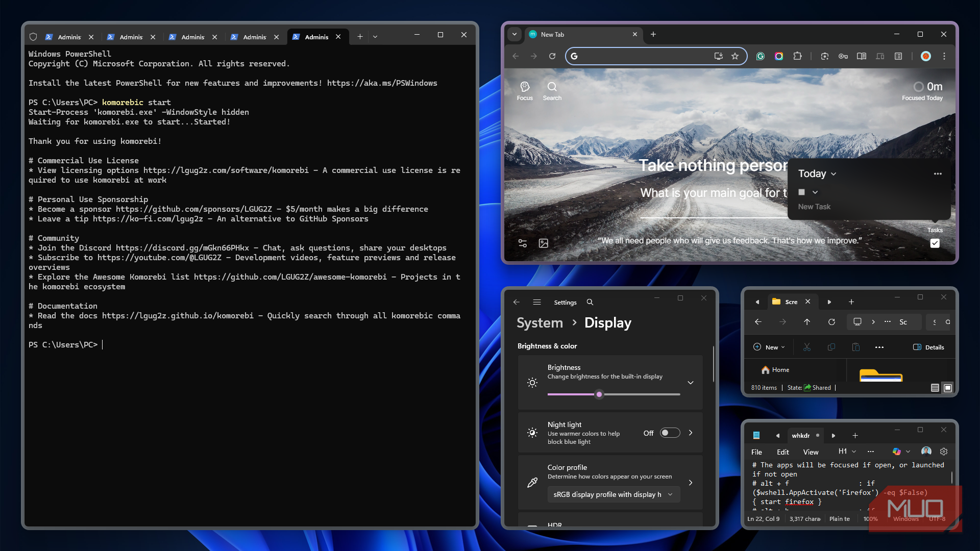Click the photo info icon on the New Tab page
This screenshot has height=551, width=980.
544,243
